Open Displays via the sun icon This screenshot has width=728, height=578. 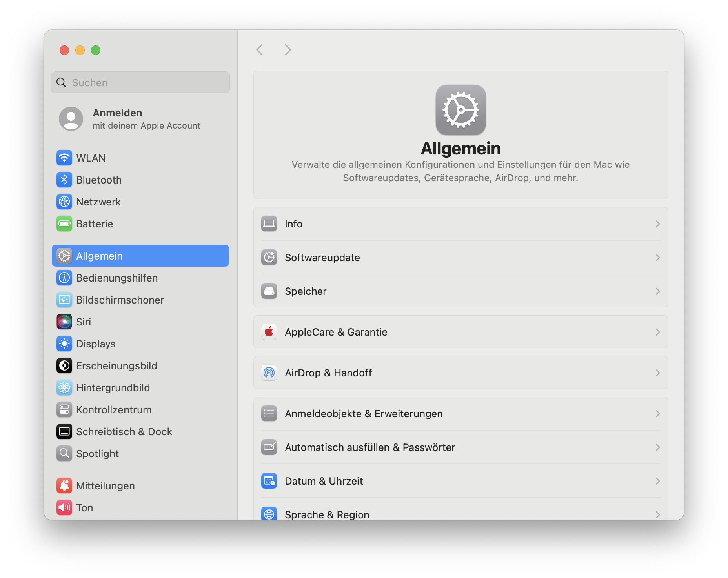(x=64, y=344)
